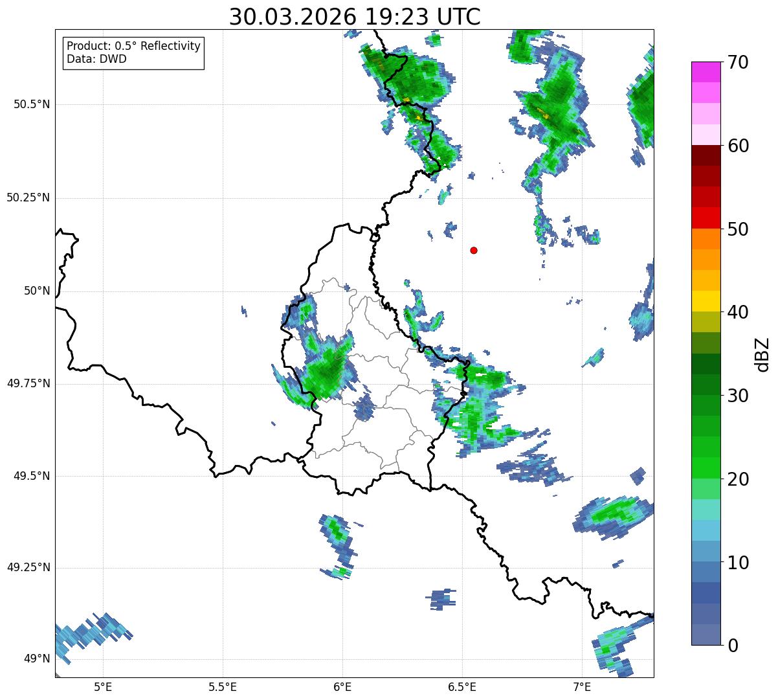The height and width of the screenshot is (700, 778).
Task: Click the colorbar tick label 20
Action: coord(738,479)
